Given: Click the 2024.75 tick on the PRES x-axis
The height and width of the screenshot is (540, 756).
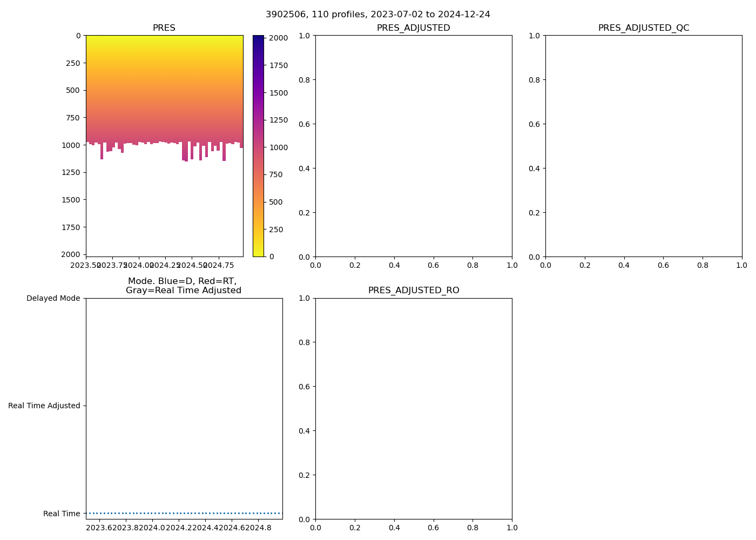Looking at the screenshot, I should (x=219, y=265).
